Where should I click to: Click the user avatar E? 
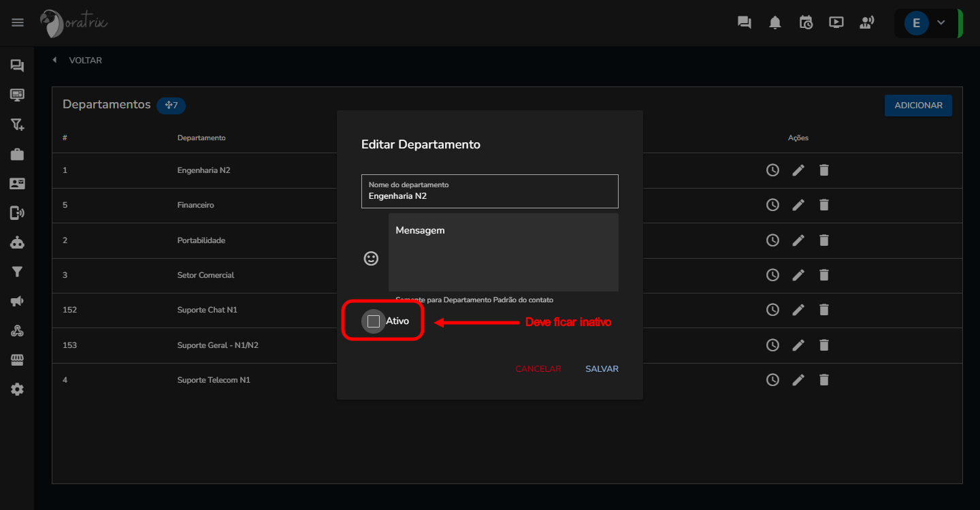[x=916, y=23]
